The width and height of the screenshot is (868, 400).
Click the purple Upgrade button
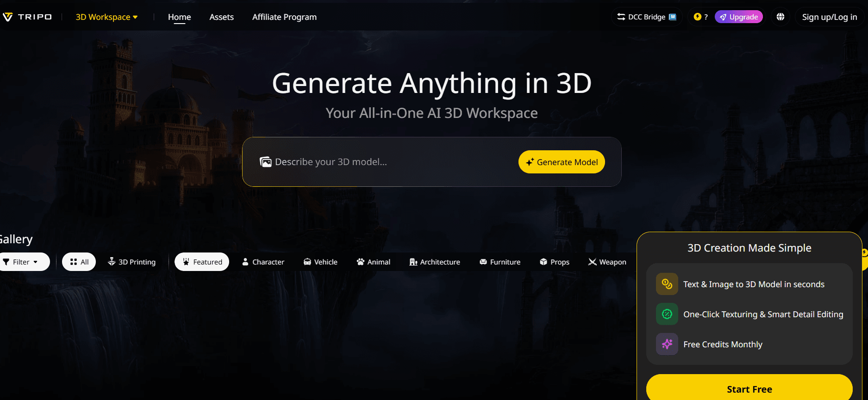tap(739, 17)
